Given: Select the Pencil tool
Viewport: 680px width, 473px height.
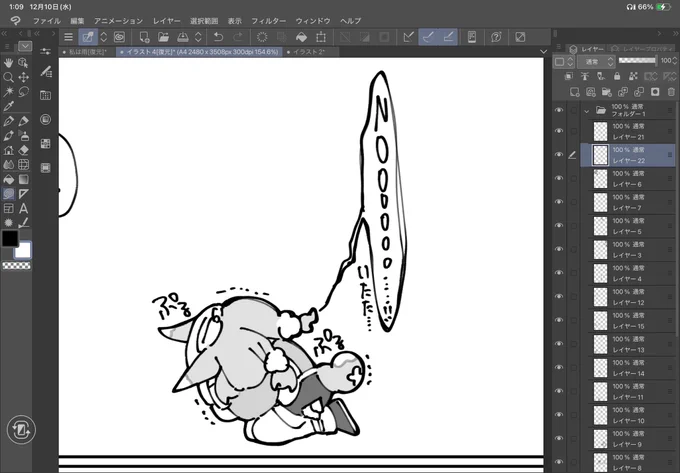Looking at the screenshot, I should [x=23, y=121].
